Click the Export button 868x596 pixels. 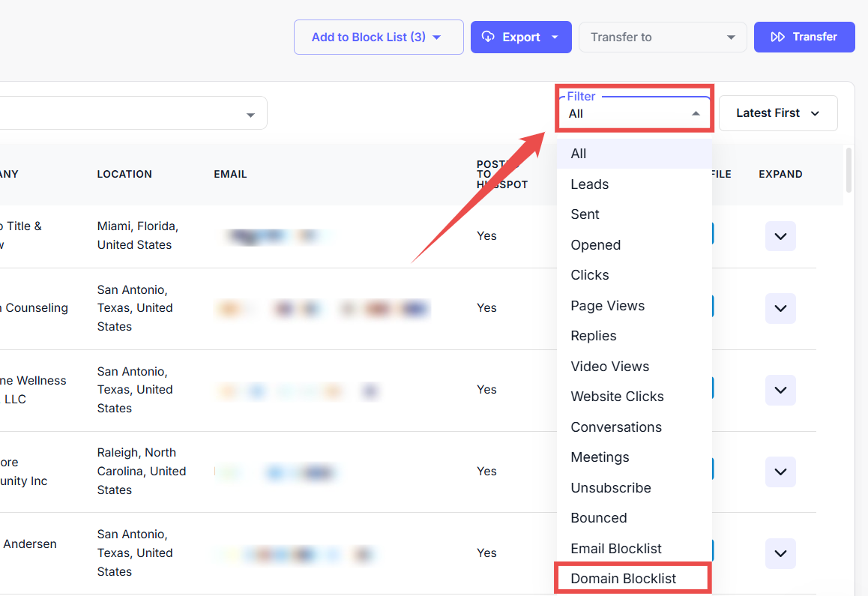point(521,37)
